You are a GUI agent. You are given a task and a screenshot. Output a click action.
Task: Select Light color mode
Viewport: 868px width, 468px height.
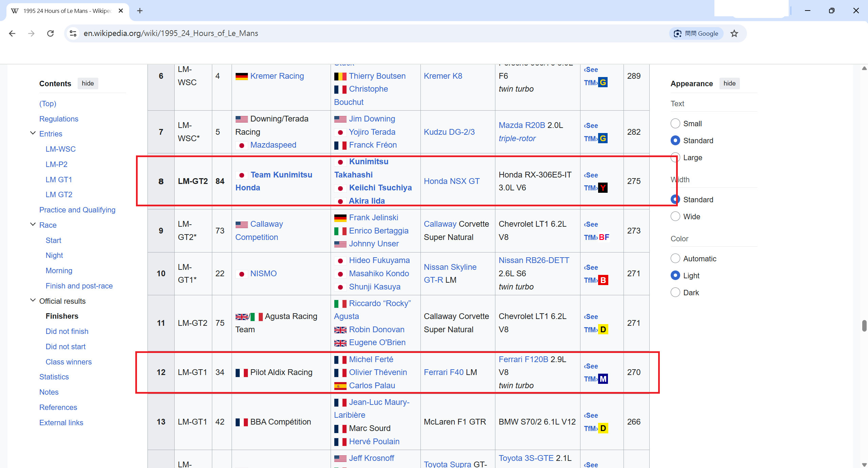tap(675, 276)
